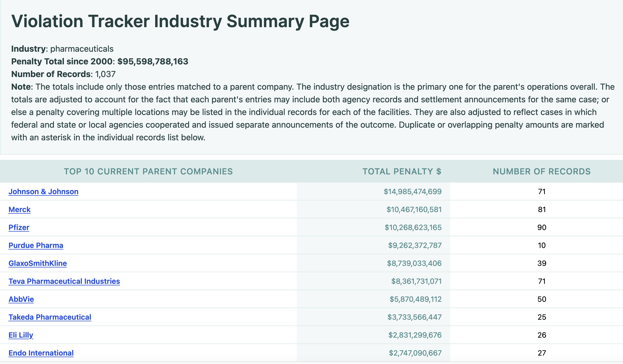Open the GlaxoSmithKline link

click(37, 263)
